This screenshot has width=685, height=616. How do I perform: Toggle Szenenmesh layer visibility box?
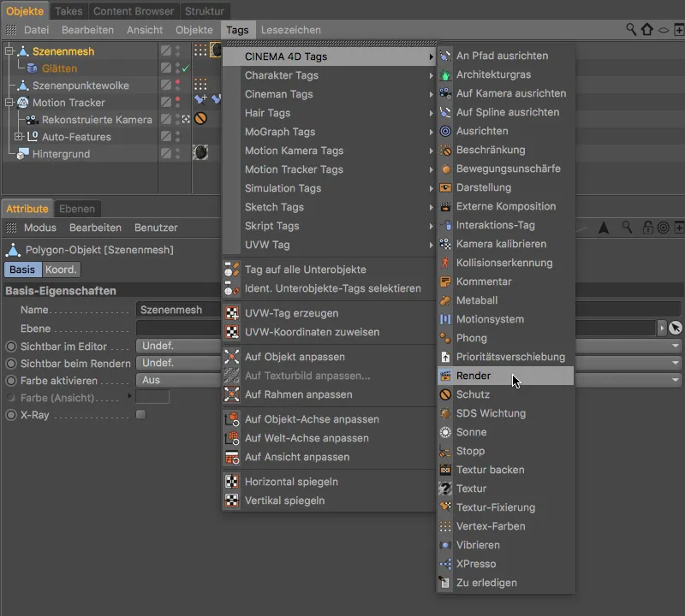pos(165,50)
